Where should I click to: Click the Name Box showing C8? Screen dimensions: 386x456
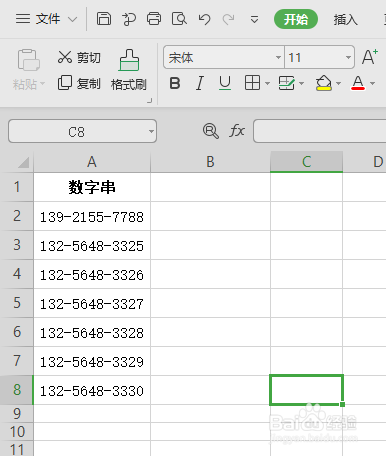(76, 132)
